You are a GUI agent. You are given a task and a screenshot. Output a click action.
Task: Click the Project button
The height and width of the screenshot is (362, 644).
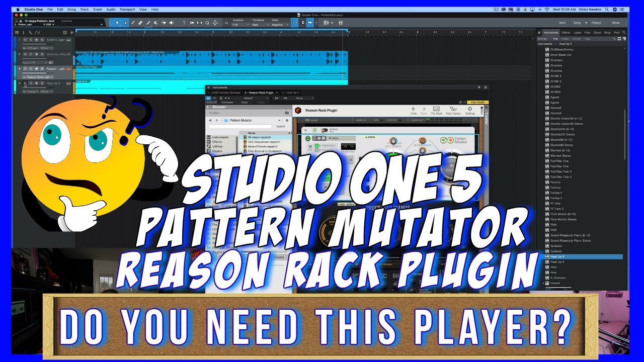(596, 23)
